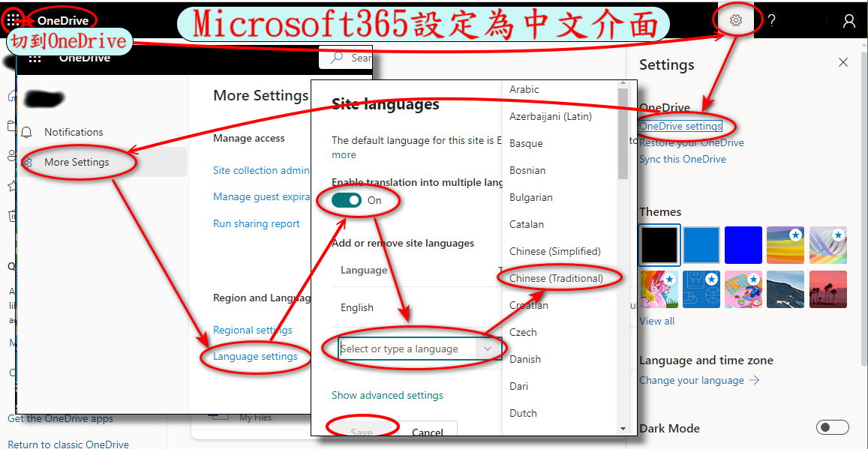Image resolution: width=868 pixels, height=449 pixels.
Task: Expand the language combo box chevron
Action: point(488,349)
